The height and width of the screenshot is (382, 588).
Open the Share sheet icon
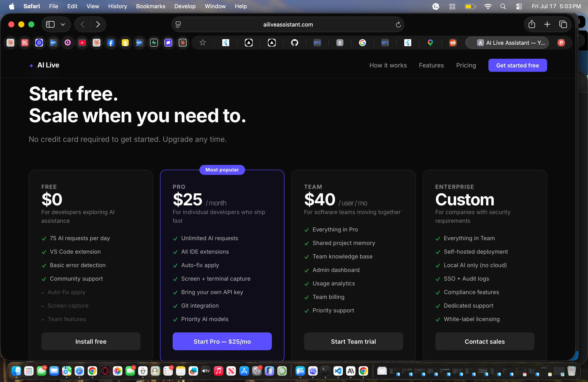click(x=532, y=24)
